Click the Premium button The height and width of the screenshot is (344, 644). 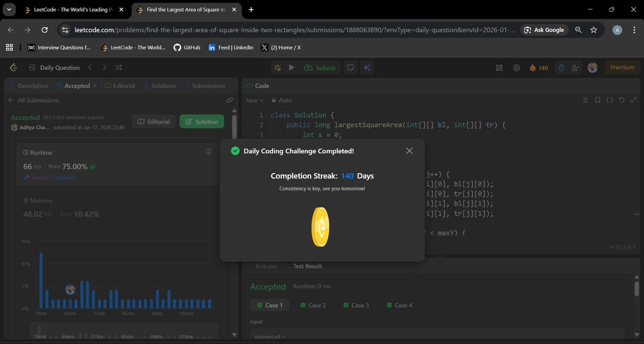point(622,68)
